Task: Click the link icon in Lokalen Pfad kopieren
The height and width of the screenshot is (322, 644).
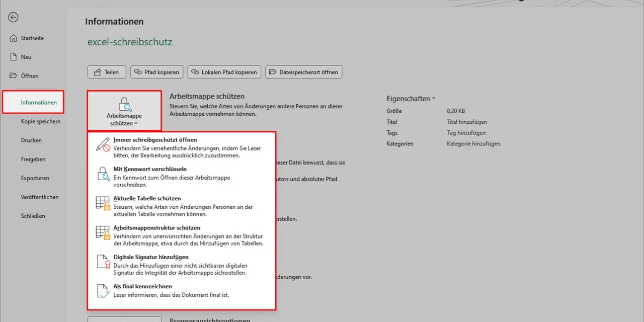Action: (x=195, y=72)
